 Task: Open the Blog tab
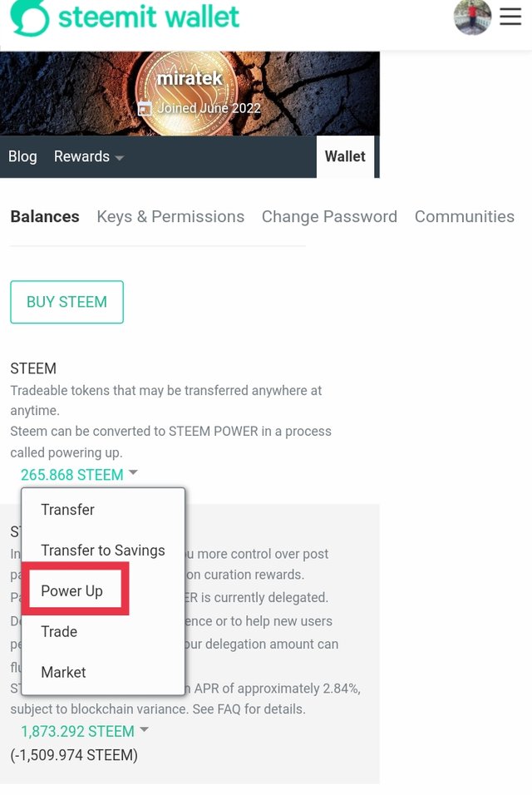pyautogui.click(x=22, y=156)
